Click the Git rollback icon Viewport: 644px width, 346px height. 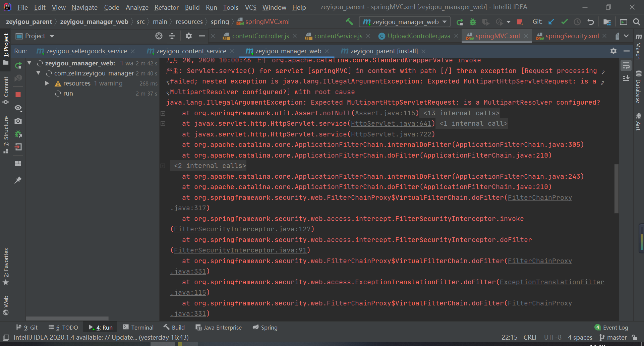coord(590,22)
